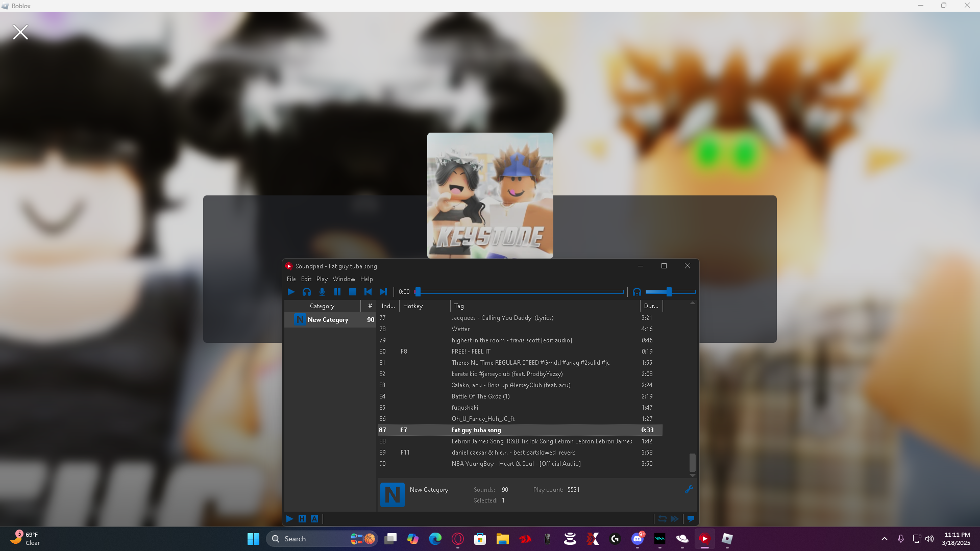Open Task View from the taskbar
980x551 pixels.
[x=390, y=539]
